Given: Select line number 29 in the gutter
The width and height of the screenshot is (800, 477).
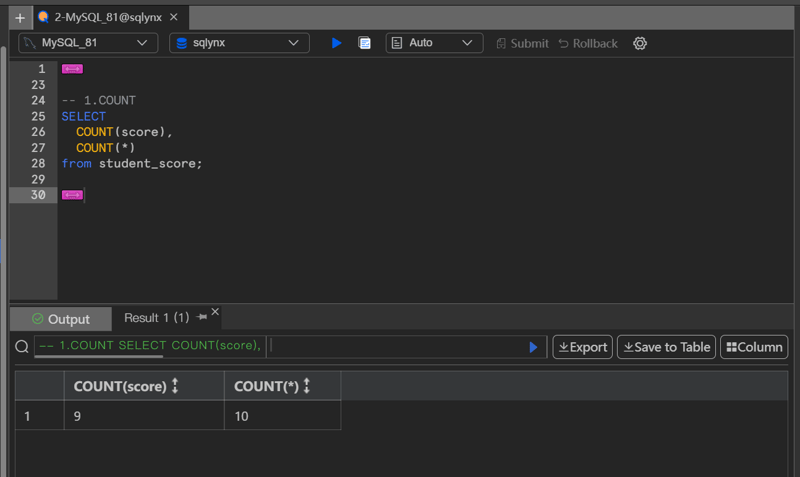Looking at the screenshot, I should coord(38,180).
